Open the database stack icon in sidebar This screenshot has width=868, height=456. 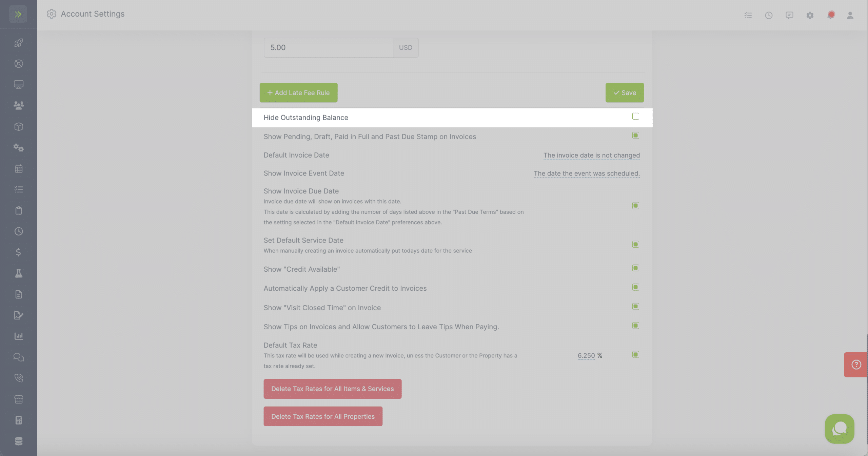pyautogui.click(x=19, y=441)
